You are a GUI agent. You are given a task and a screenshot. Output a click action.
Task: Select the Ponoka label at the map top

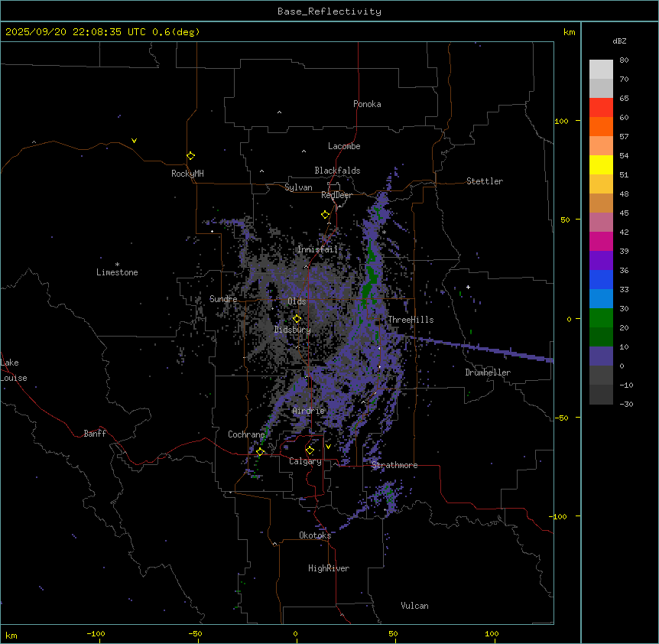point(367,104)
